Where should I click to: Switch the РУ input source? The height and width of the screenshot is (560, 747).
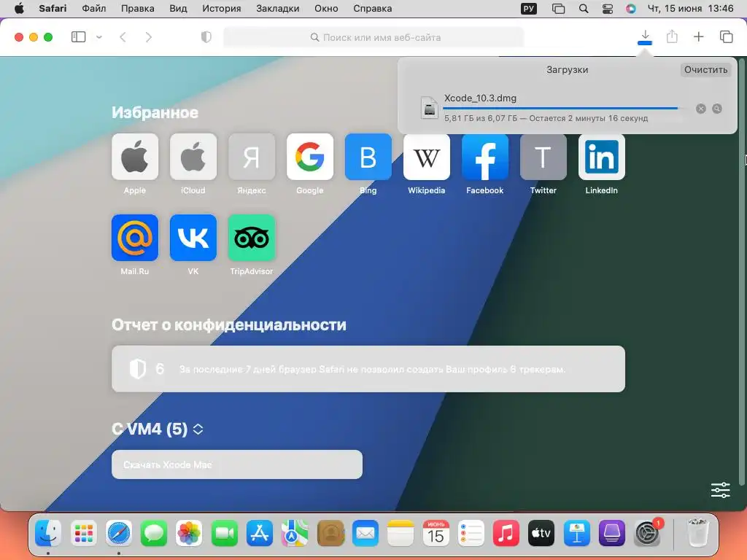pos(529,9)
